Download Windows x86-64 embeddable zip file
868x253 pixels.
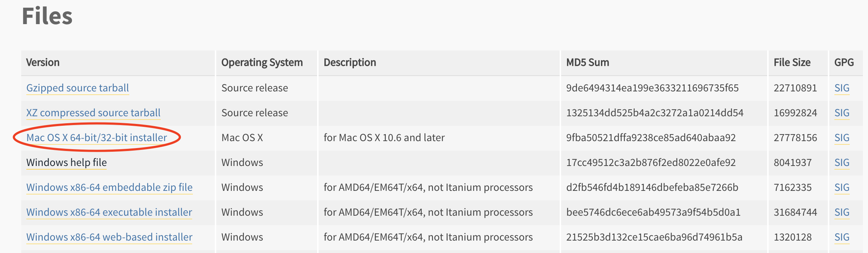(109, 188)
